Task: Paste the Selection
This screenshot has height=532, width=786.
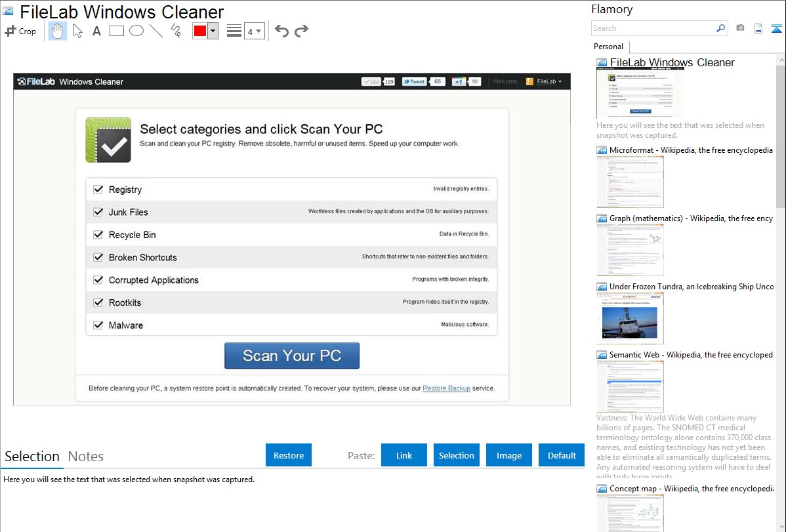Action: click(x=456, y=455)
